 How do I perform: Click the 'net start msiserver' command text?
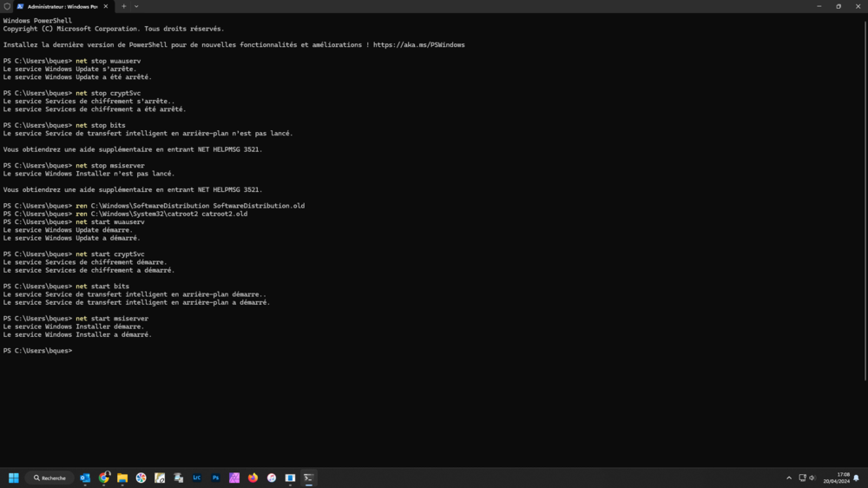[112, 319]
